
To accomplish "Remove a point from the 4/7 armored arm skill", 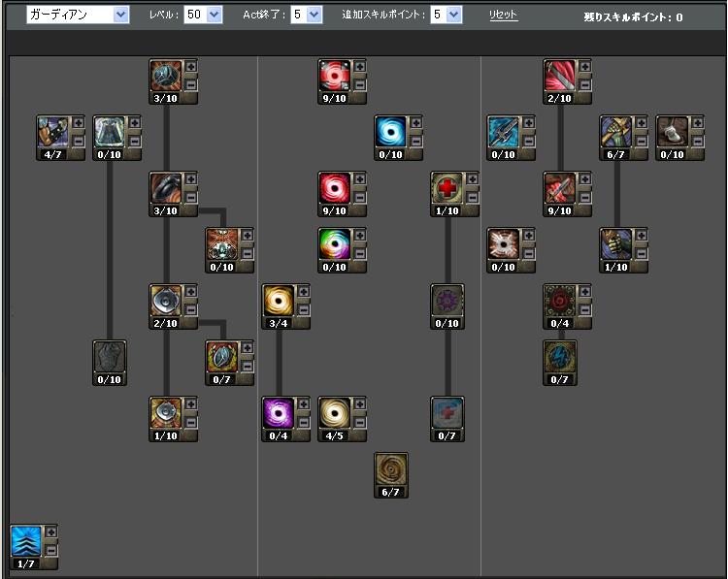I will point(79,141).
